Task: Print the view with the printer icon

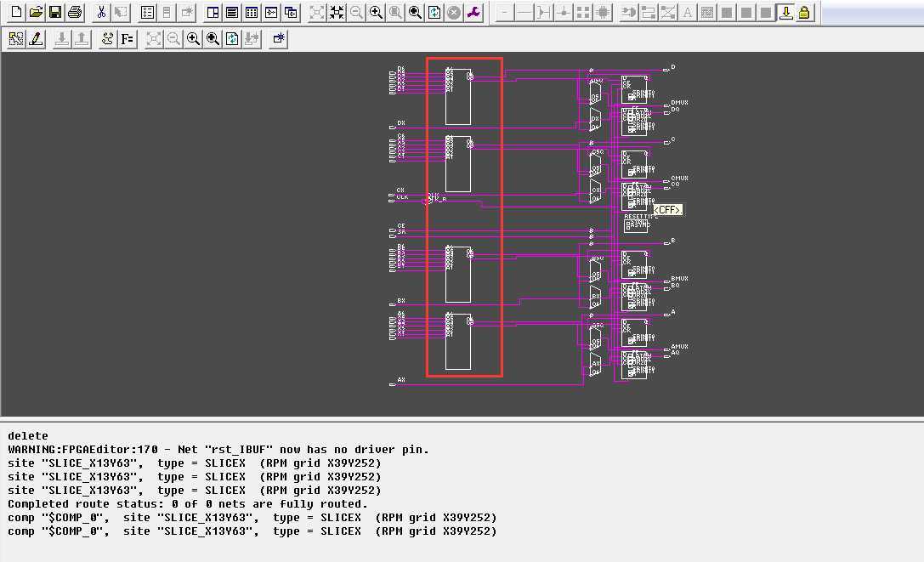Action: pyautogui.click(x=74, y=12)
